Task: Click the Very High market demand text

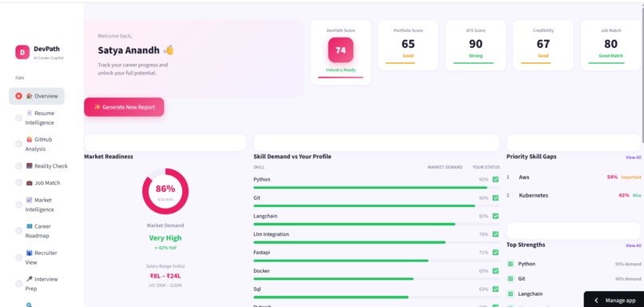Action: (x=165, y=238)
